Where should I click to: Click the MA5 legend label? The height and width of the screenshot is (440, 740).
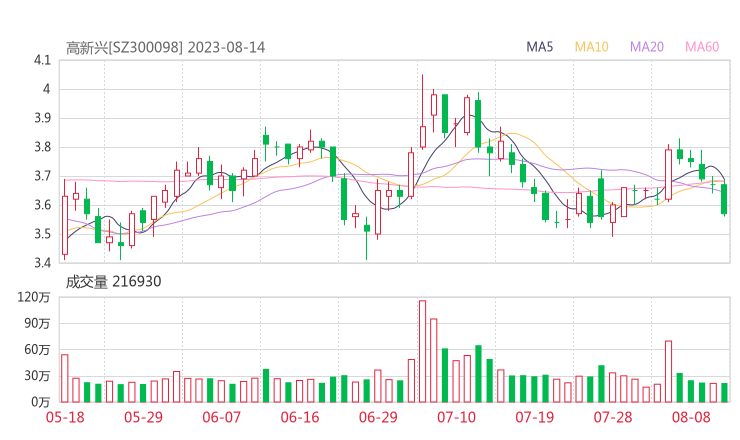click(539, 47)
